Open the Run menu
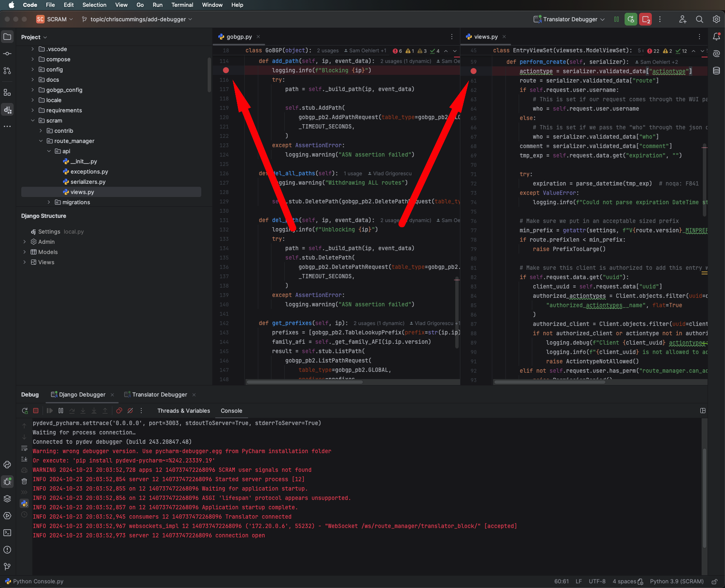725x588 pixels. click(x=157, y=5)
